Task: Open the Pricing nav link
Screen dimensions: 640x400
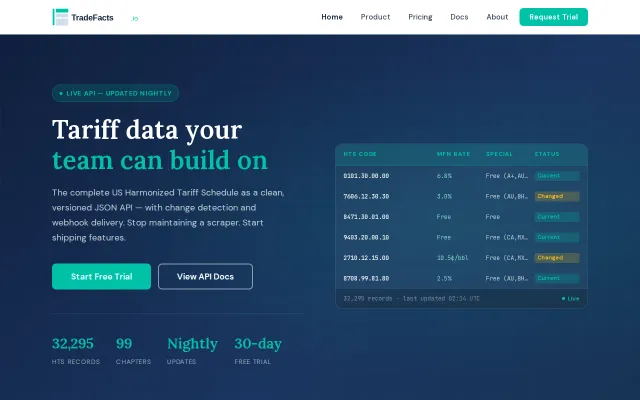Action: [420, 17]
